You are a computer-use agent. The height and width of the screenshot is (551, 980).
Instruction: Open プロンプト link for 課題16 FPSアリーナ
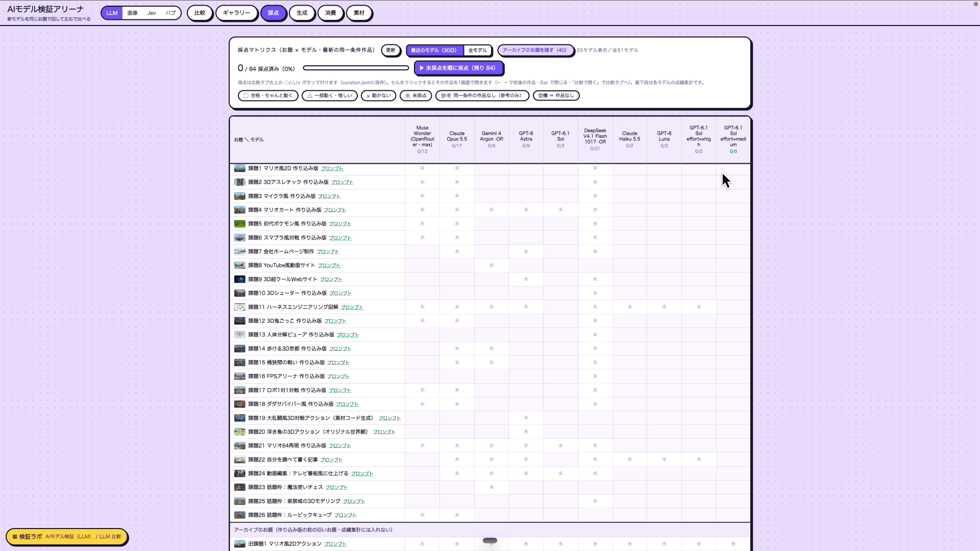click(338, 377)
